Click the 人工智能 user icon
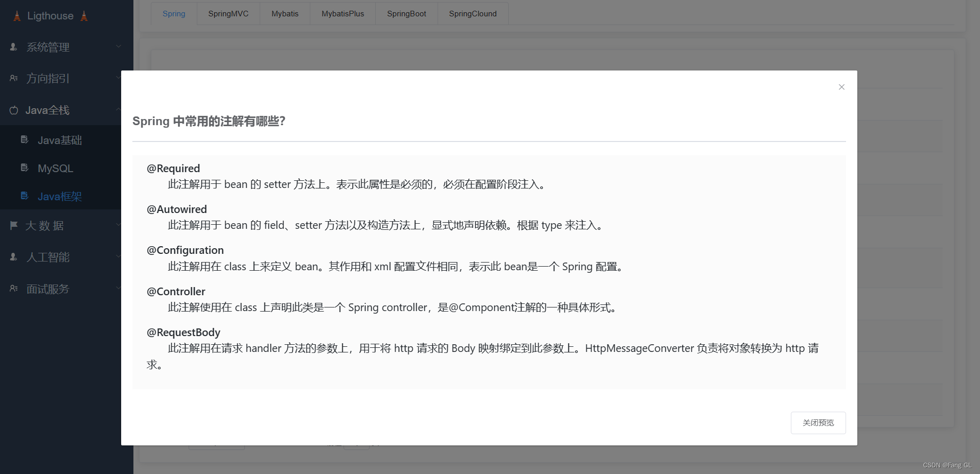This screenshot has width=980, height=474. pos(14,257)
